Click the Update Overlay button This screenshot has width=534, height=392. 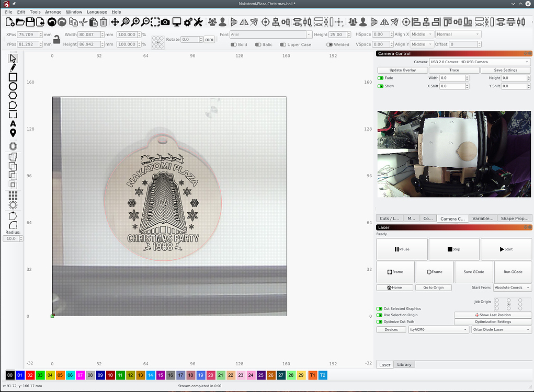pyautogui.click(x=403, y=70)
